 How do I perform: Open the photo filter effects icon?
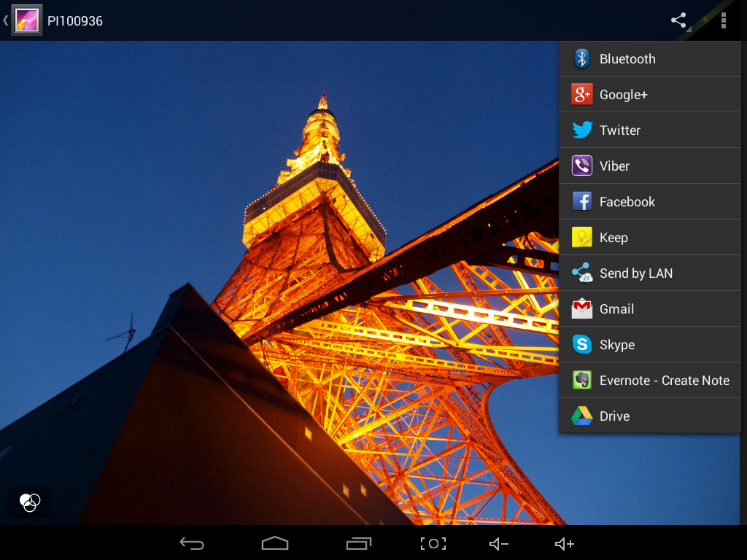point(30,502)
